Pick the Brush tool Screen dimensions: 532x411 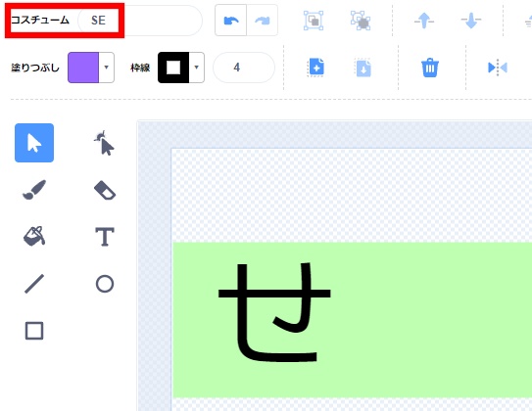click(x=34, y=190)
